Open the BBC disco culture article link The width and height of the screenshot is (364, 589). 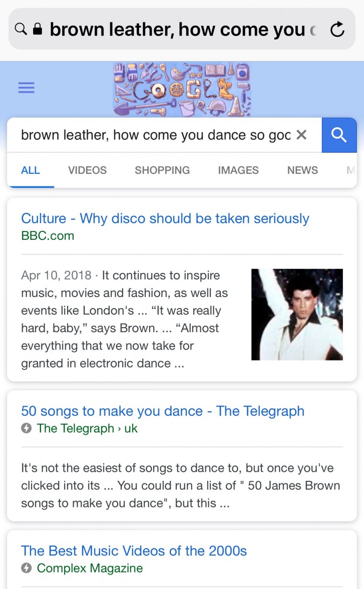[165, 218]
